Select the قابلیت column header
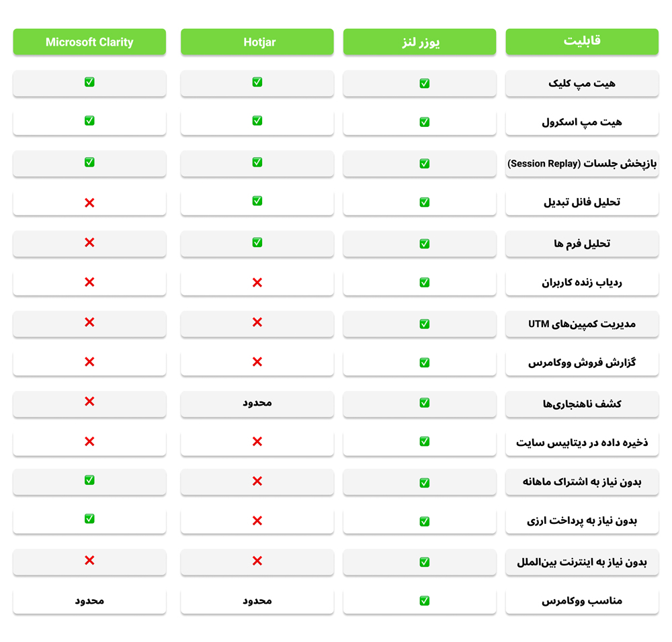The height and width of the screenshot is (642, 672). click(x=582, y=42)
